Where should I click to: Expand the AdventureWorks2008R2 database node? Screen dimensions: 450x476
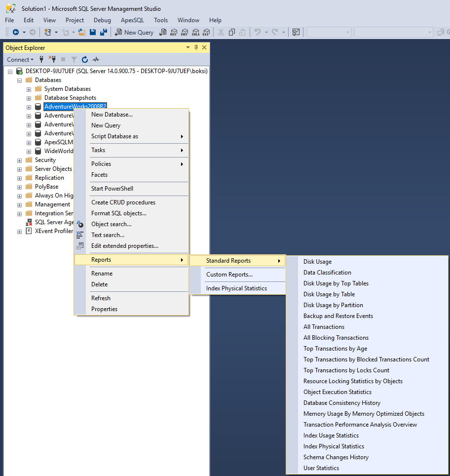[x=29, y=107]
